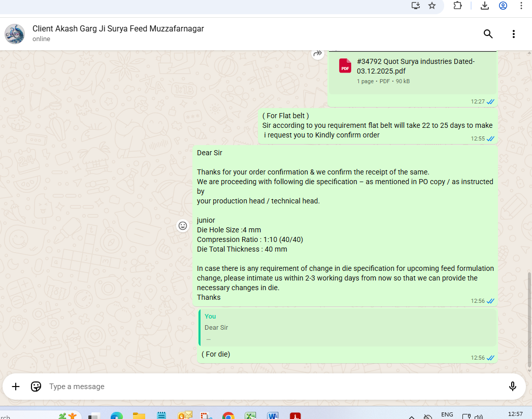
Task: Open Chrome's three-dot browser menu
Action: tap(521, 6)
